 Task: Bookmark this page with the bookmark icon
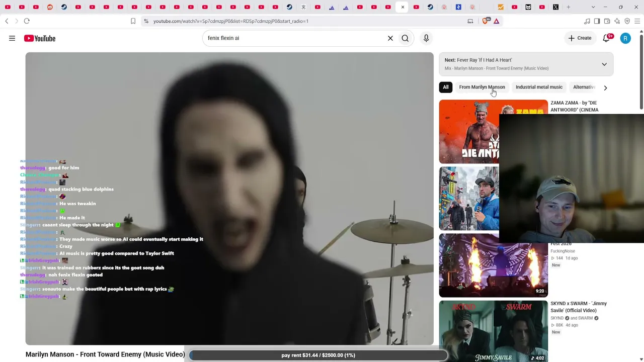133,21
